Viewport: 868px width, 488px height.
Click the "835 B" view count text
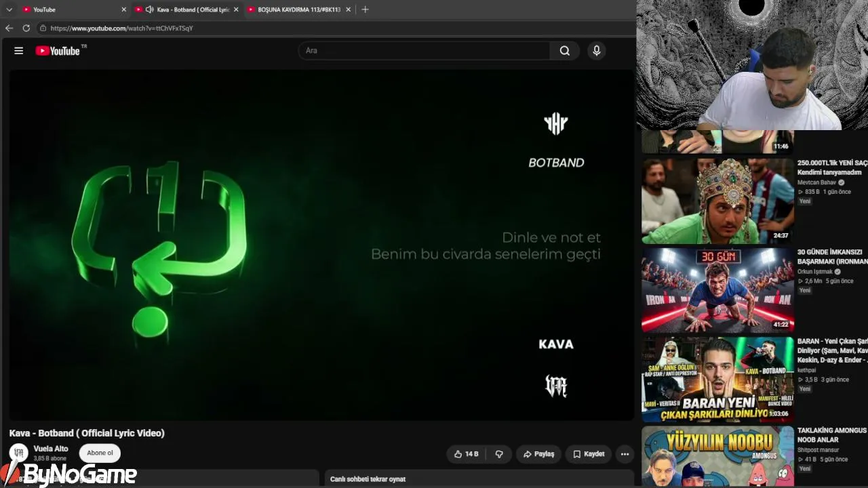point(812,192)
